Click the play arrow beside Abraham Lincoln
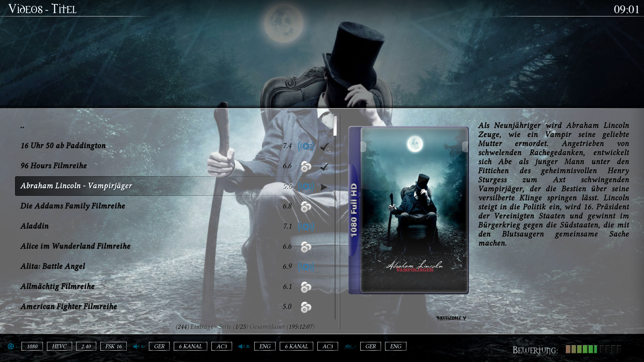This screenshot has width=644, height=362. pyautogui.click(x=324, y=187)
